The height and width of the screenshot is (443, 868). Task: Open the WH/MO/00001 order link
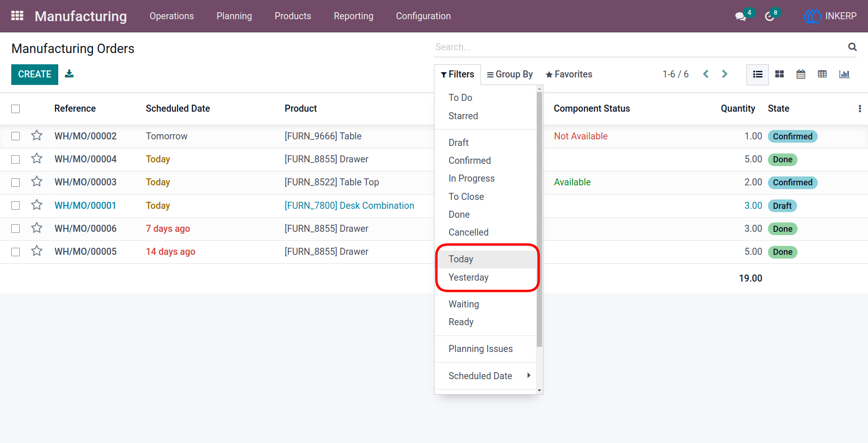point(85,206)
